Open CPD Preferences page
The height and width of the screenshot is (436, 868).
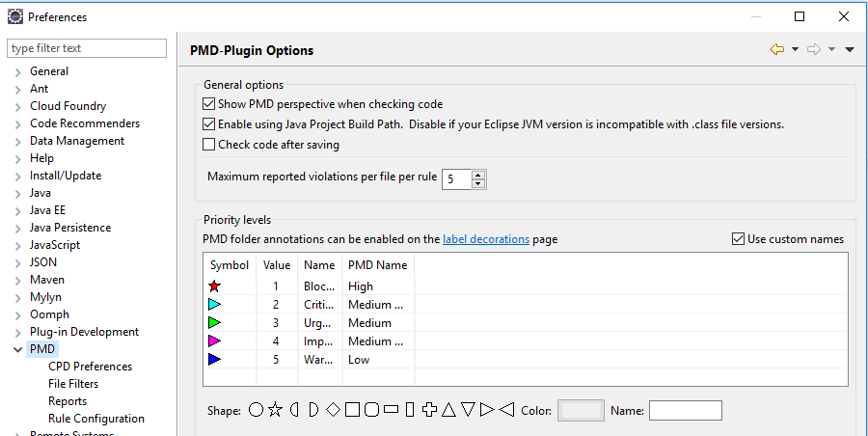(x=90, y=367)
